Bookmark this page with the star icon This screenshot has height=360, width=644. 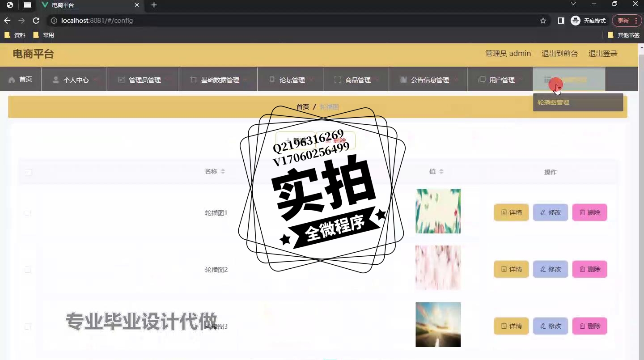pos(543,21)
